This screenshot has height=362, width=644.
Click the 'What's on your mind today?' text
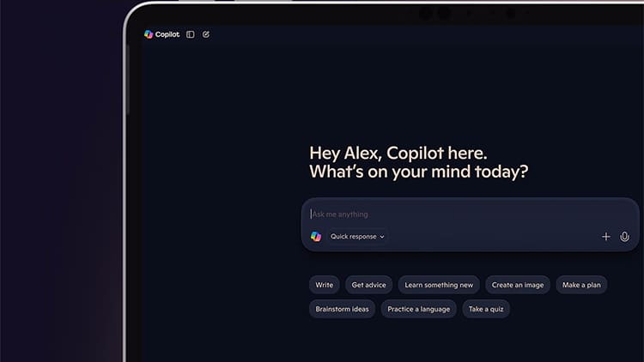pos(418,172)
